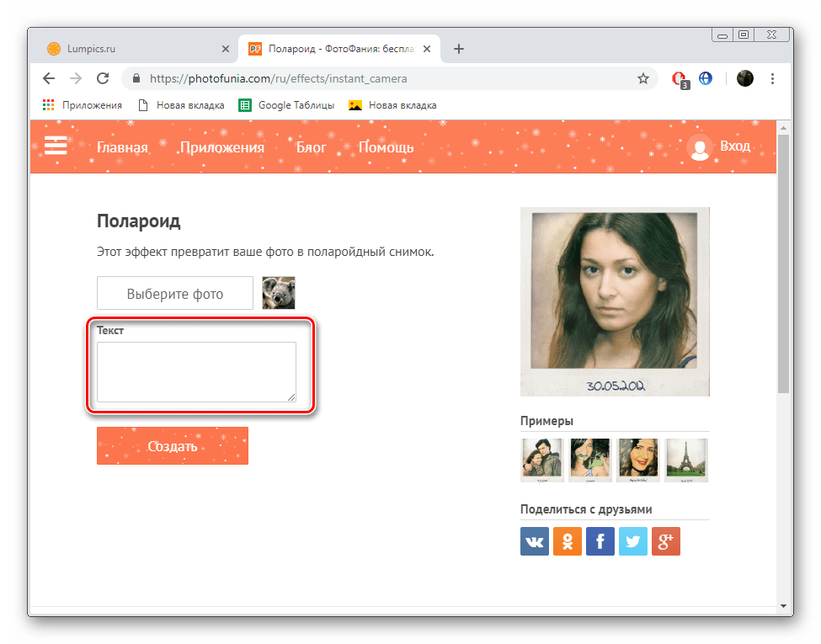Image resolution: width=821 pixels, height=644 pixels.
Task: Select the Eiffel Tower example thumbnail
Action: pyautogui.click(x=685, y=460)
